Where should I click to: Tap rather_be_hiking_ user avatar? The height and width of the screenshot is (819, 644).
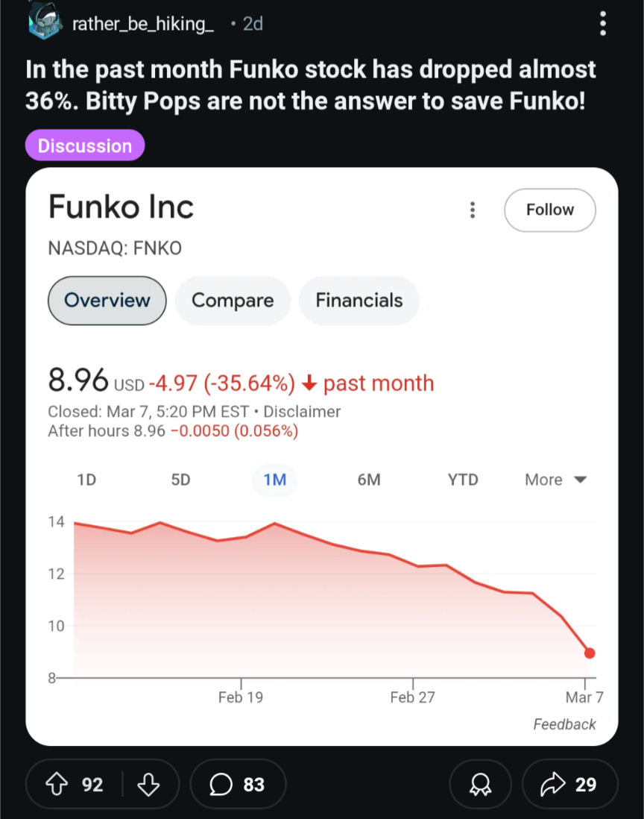45,21
